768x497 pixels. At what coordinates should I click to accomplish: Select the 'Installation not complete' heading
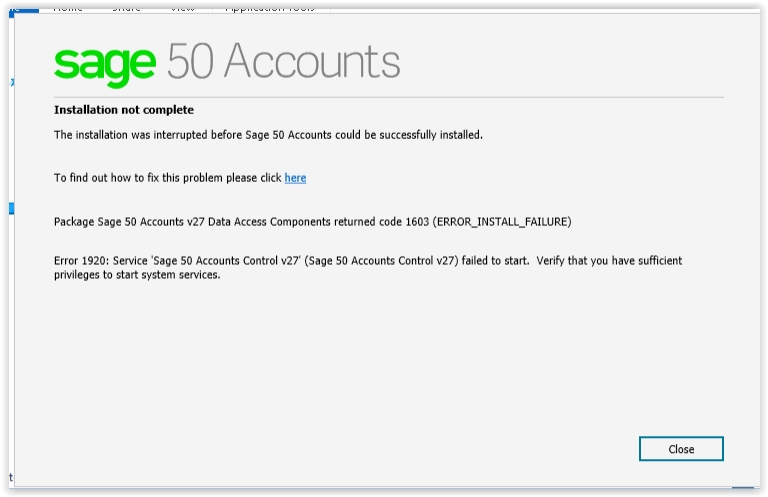124,110
